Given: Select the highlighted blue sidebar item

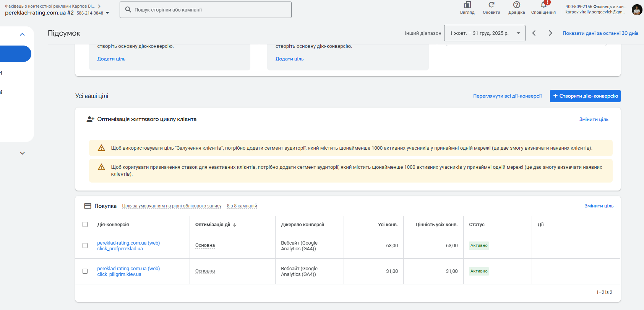Looking at the screenshot, I should tap(15, 54).
